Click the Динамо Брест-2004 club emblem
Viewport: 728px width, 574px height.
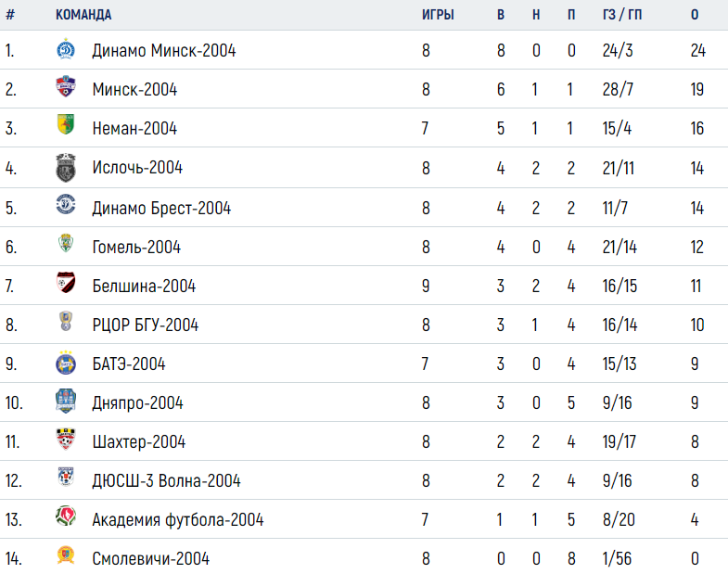(66, 204)
